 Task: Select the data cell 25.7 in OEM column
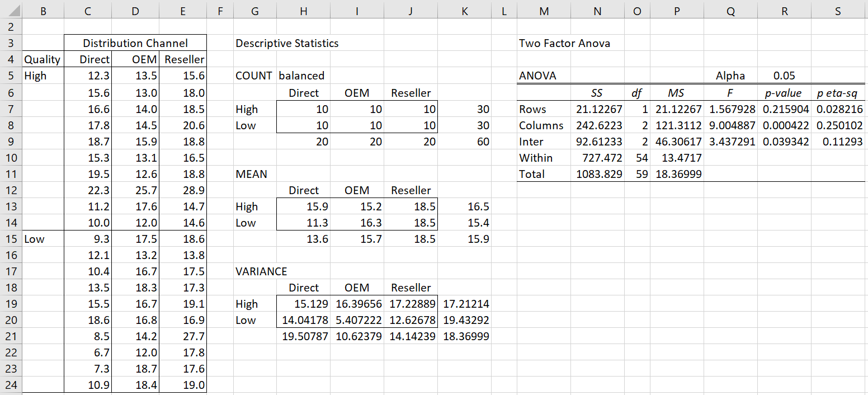[x=135, y=190]
